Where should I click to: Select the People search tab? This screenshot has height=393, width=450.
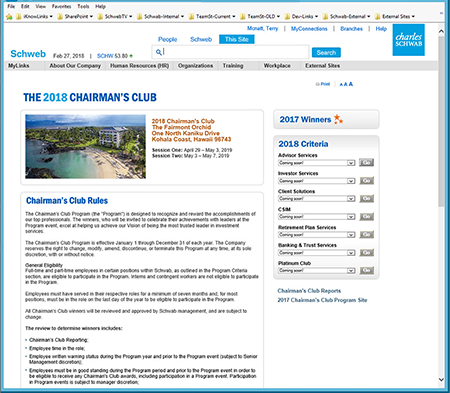click(x=167, y=39)
